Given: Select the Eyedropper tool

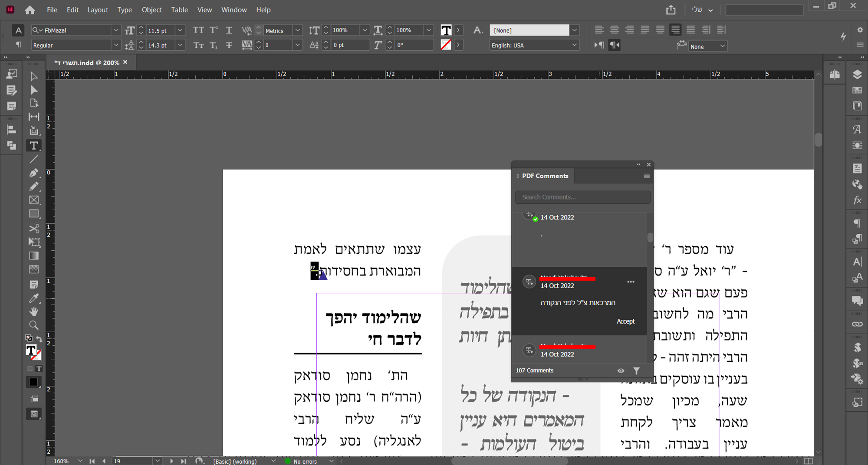Looking at the screenshot, I should (34, 298).
